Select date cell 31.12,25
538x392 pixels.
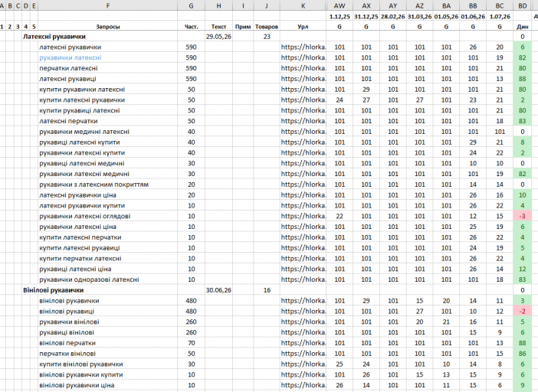pos(366,16)
